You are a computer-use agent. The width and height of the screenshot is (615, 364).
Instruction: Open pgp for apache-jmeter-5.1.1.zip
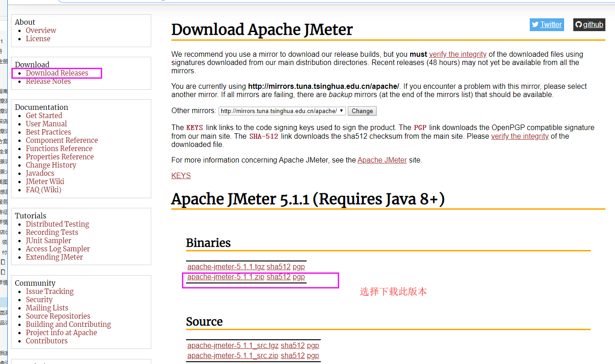pos(299,277)
